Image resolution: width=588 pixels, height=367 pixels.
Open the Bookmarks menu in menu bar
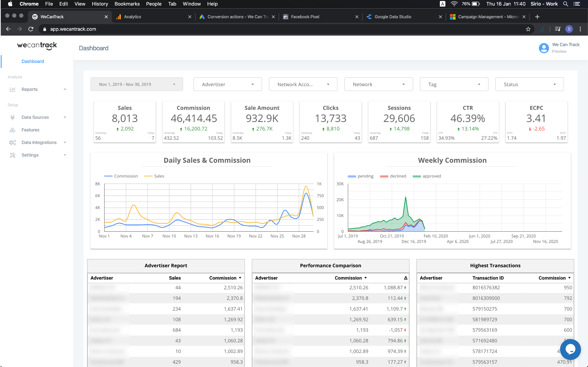click(x=127, y=4)
